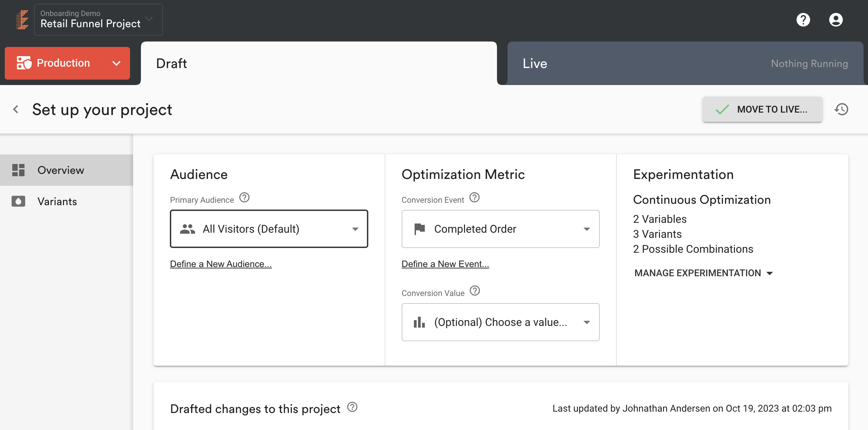Viewport: 868px width, 430px height.
Task: Click the flag icon in Conversion Event field
Action: [419, 229]
